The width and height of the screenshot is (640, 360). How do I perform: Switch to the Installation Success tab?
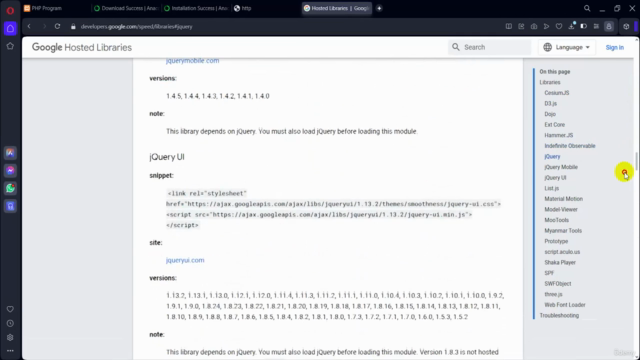pos(196,8)
